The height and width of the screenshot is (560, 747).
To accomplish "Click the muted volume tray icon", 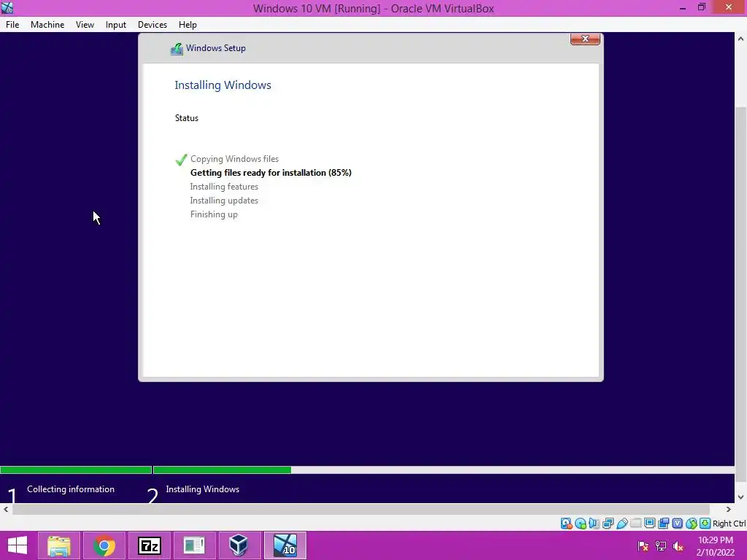I will (x=678, y=546).
